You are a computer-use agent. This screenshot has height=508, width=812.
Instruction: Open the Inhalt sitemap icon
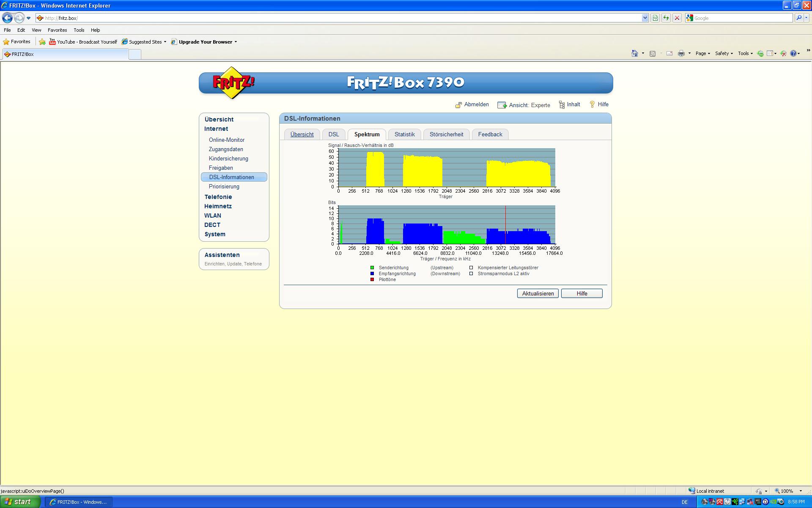562,105
